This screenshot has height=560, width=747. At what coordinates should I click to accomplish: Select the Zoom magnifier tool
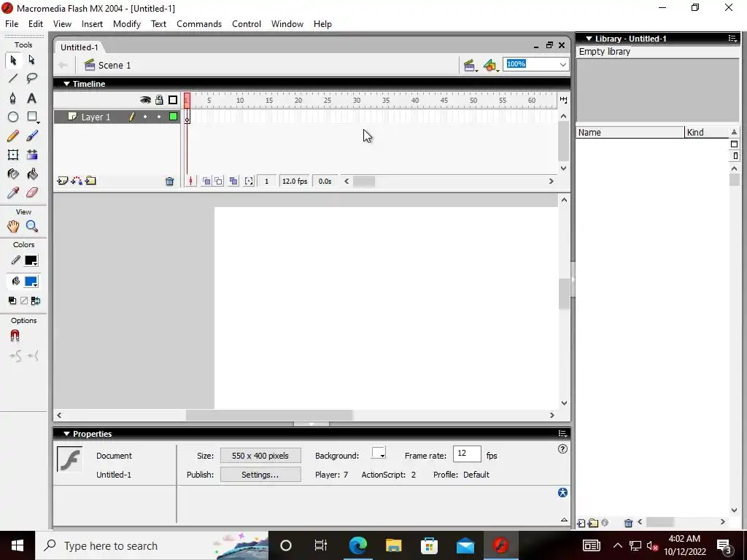coord(31,227)
